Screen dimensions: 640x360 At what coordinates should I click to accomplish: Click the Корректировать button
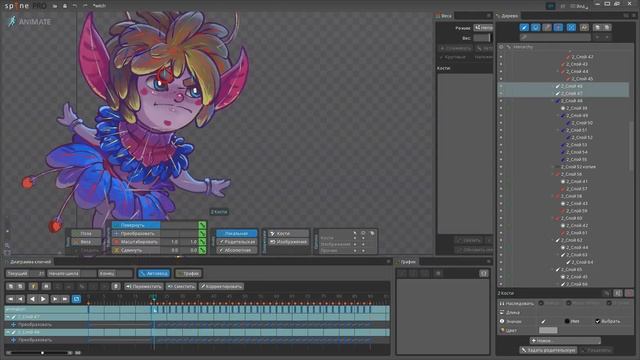(222, 286)
